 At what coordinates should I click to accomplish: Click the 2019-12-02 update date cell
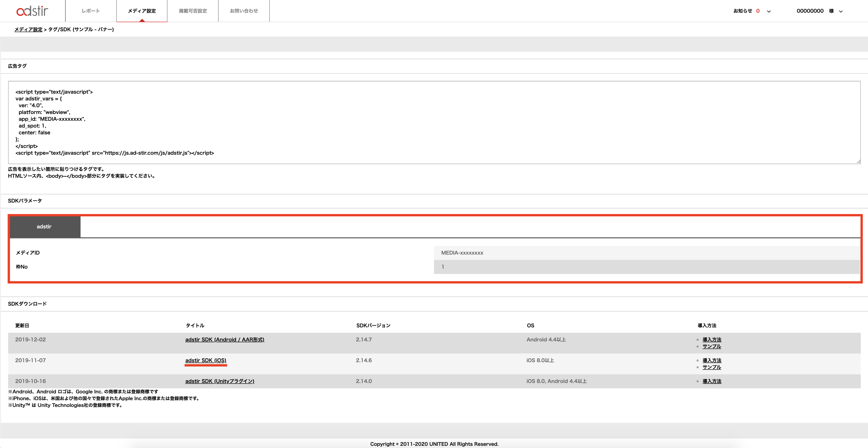click(30, 340)
